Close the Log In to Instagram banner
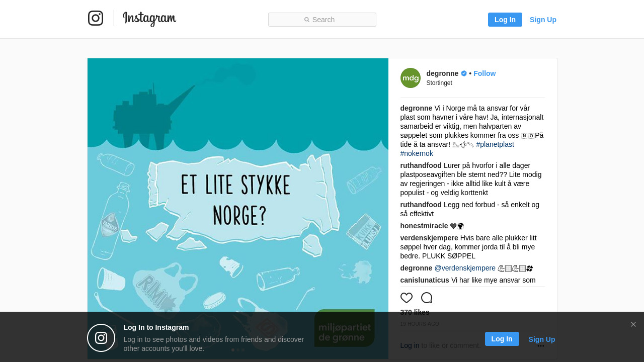Viewport: 644px width, 362px height. (633, 324)
